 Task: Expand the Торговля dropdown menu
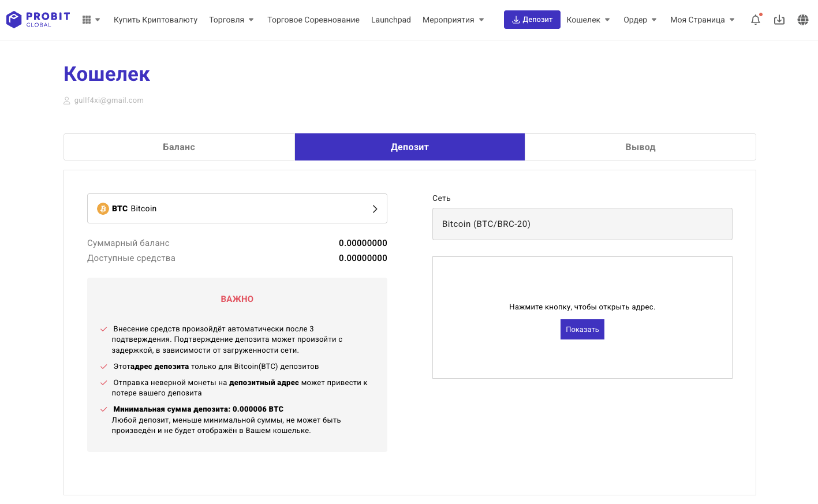click(231, 20)
